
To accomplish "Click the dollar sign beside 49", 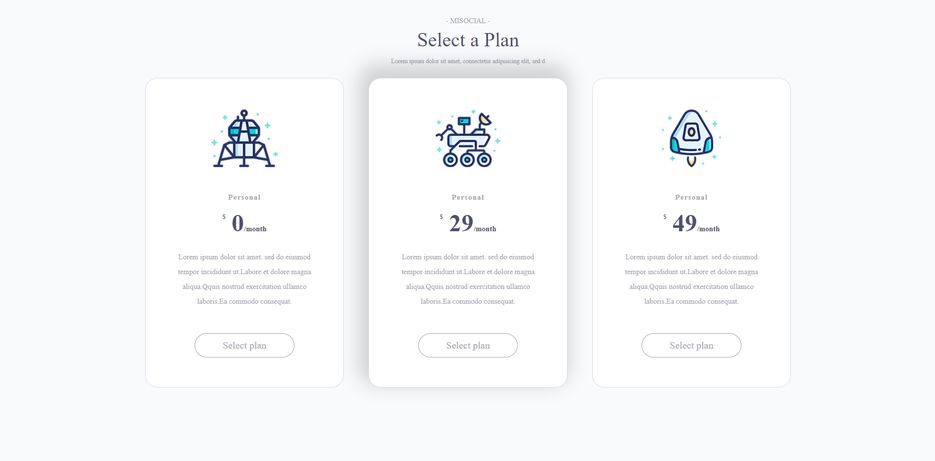I will tap(665, 217).
